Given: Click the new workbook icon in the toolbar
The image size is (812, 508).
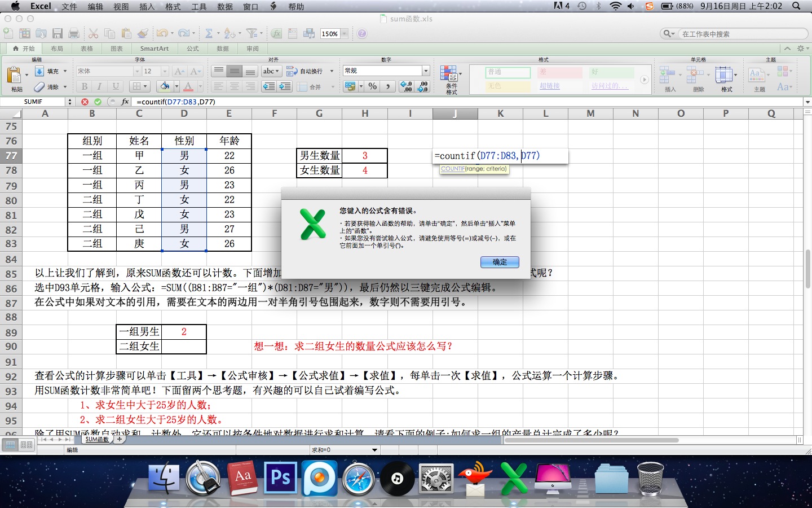Looking at the screenshot, I should [x=8, y=34].
